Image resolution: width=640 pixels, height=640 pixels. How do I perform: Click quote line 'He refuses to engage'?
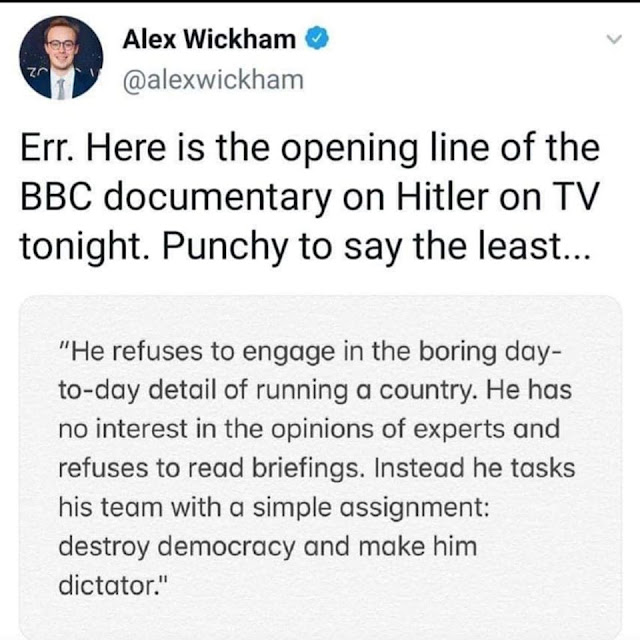click(x=310, y=352)
